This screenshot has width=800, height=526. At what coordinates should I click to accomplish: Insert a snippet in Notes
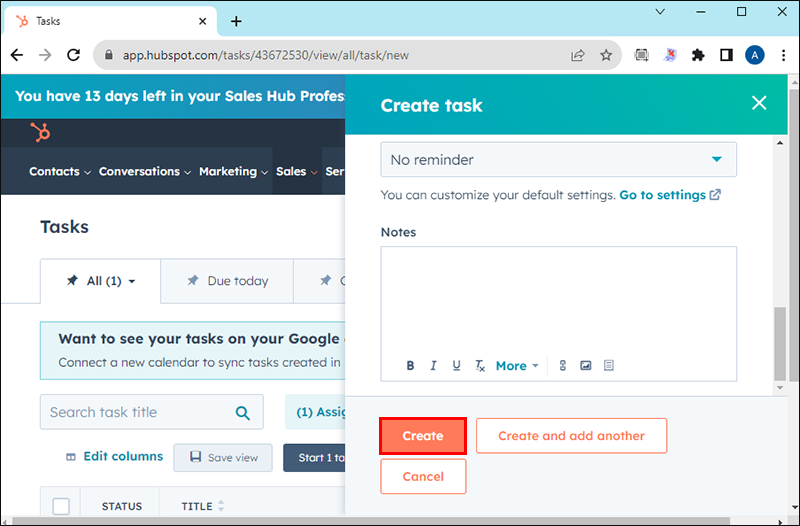coord(609,365)
